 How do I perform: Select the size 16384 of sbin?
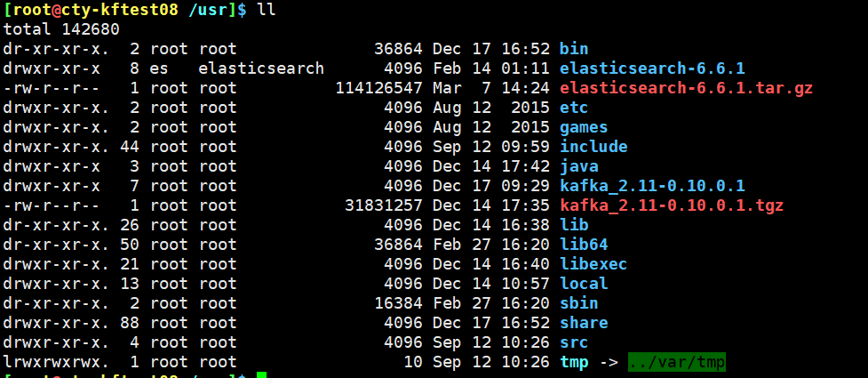pos(399,303)
